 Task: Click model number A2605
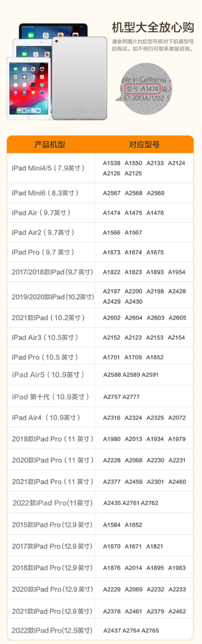tap(177, 318)
